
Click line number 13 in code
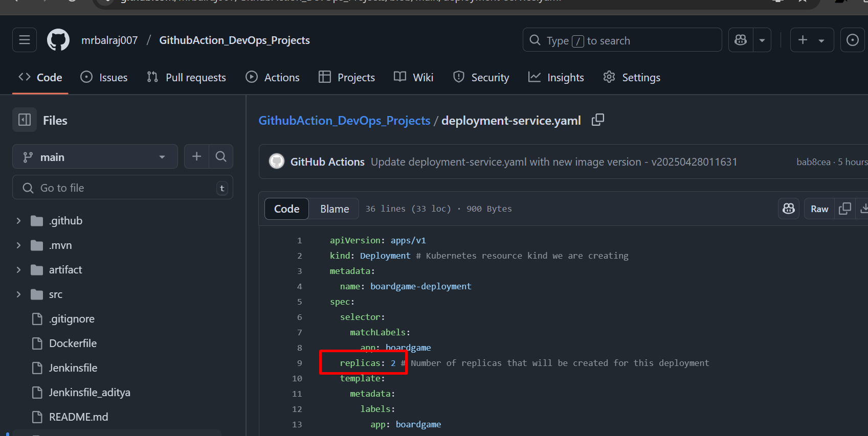pos(297,424)
